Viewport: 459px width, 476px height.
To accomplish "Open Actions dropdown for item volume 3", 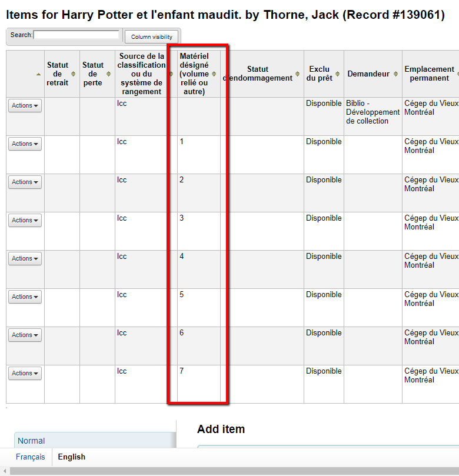I will [x=25, y=221].
